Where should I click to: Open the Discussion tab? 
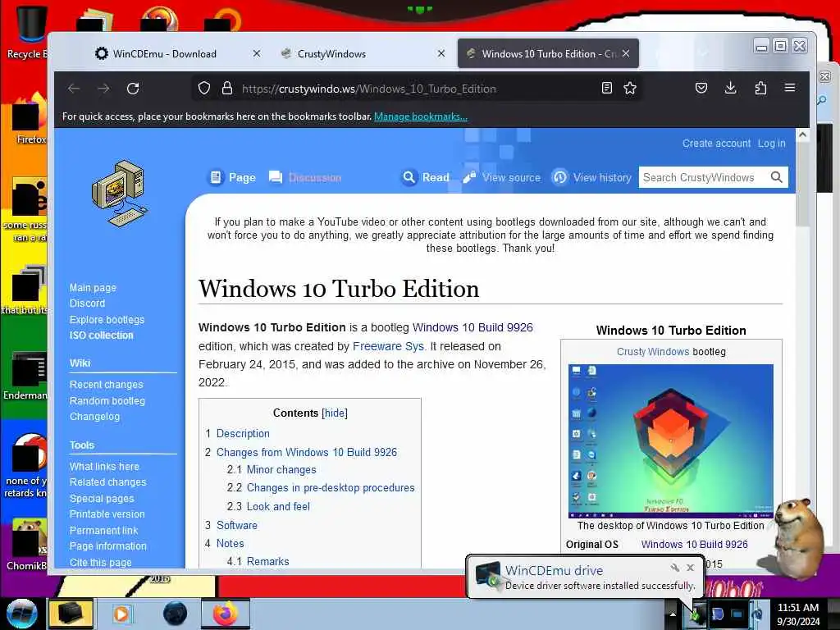coord(305,177)
